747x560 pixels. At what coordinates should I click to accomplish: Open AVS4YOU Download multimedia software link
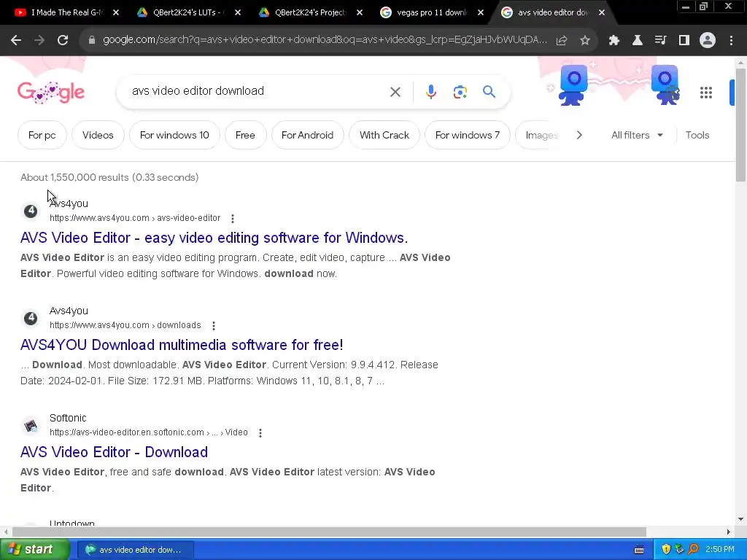[182, 345]
